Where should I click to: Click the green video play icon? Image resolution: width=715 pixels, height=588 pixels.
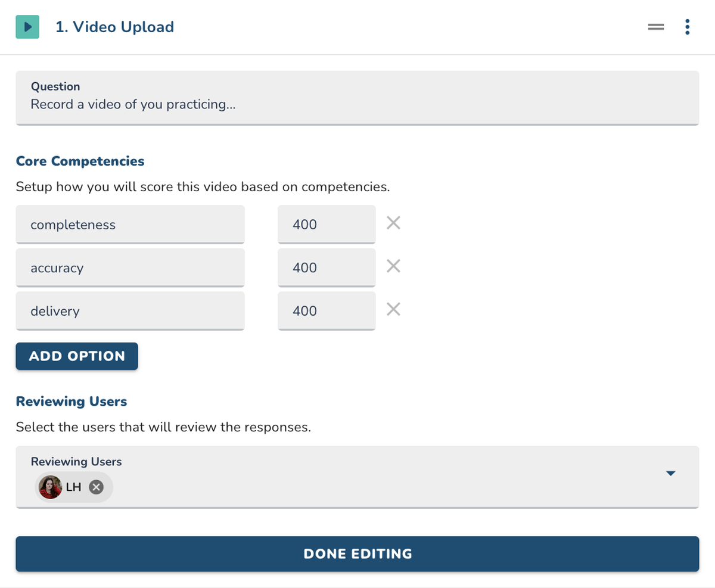[x=27, y=27]
